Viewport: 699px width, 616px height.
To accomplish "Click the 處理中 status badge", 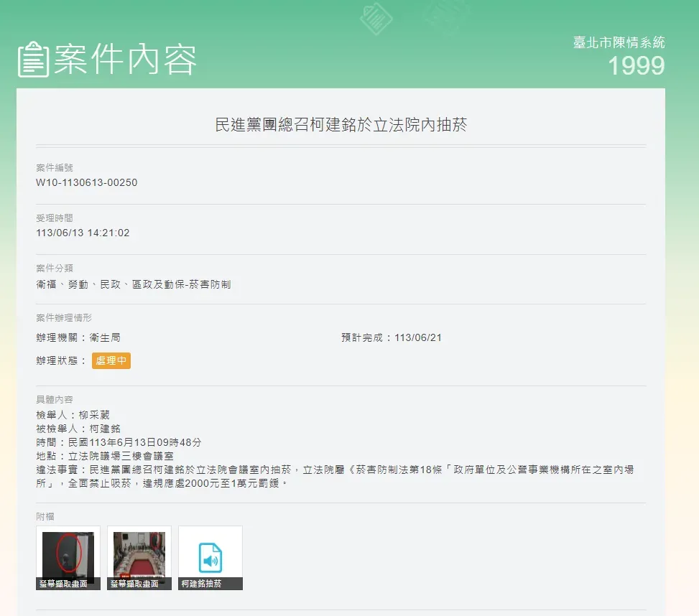I will click(x=111, y=360).
